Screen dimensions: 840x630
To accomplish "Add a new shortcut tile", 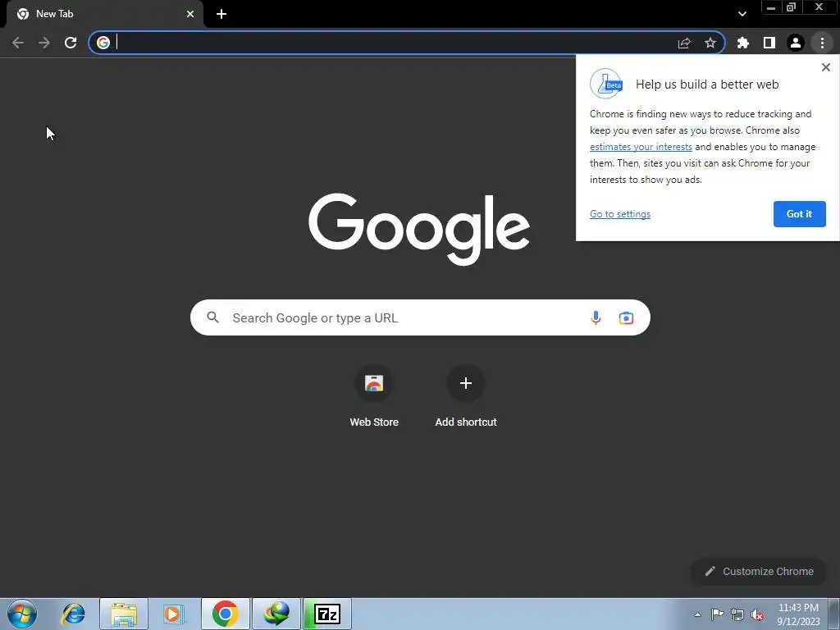I will (466, 396).
